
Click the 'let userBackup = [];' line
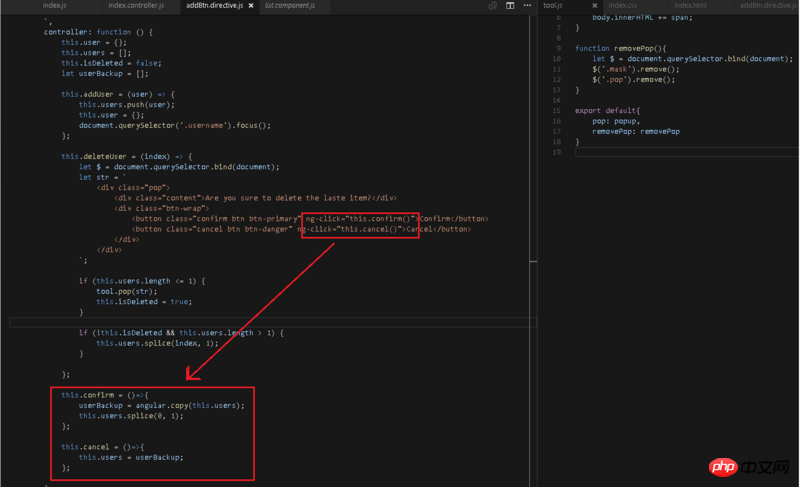pyautogui.click(x=105, y=73)
